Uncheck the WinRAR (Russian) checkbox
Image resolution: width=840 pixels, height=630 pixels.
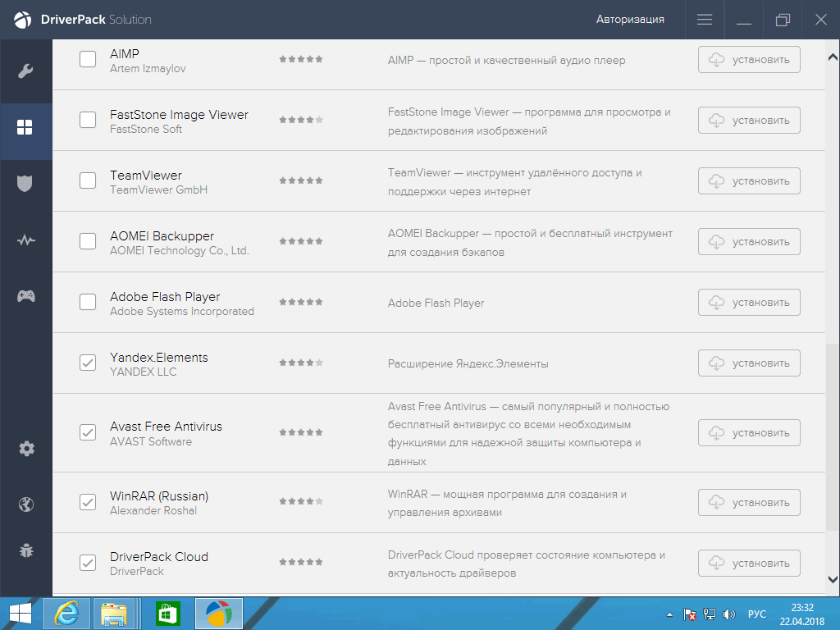pos(88,502)
